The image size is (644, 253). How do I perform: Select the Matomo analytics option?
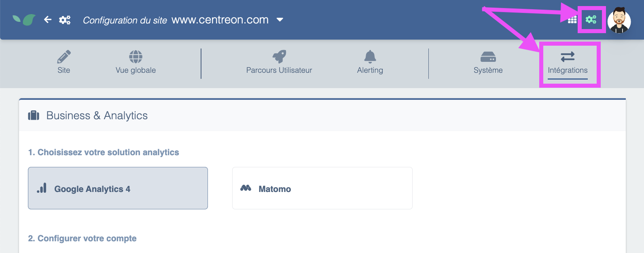(x=322, y=188)
